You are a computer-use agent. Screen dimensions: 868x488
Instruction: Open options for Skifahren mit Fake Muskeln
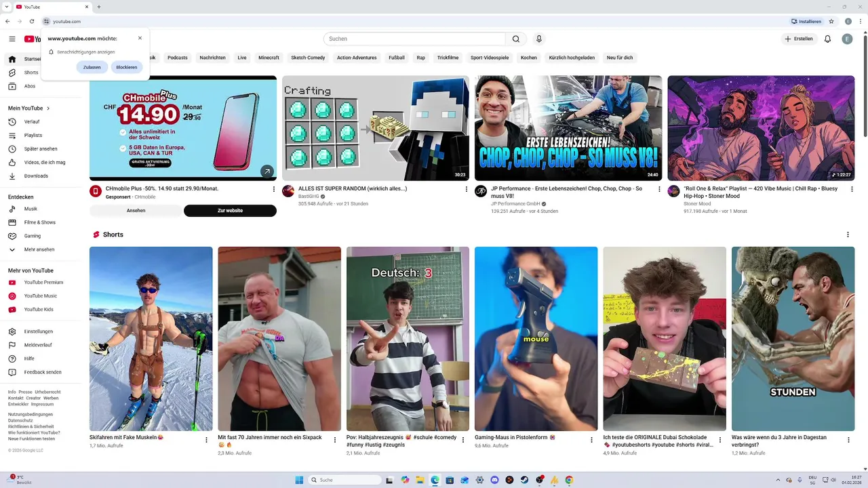[207, 440]
